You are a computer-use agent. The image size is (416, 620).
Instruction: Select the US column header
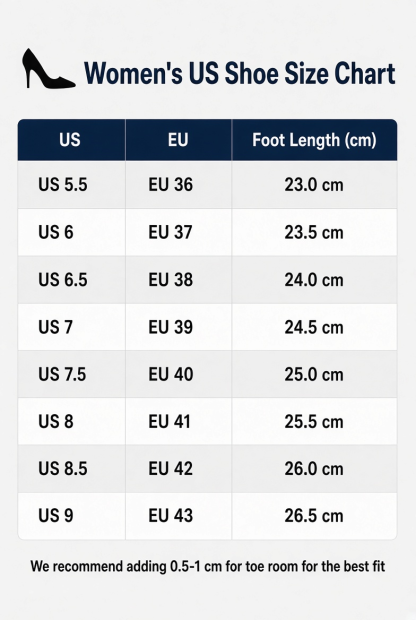[70, 140]
